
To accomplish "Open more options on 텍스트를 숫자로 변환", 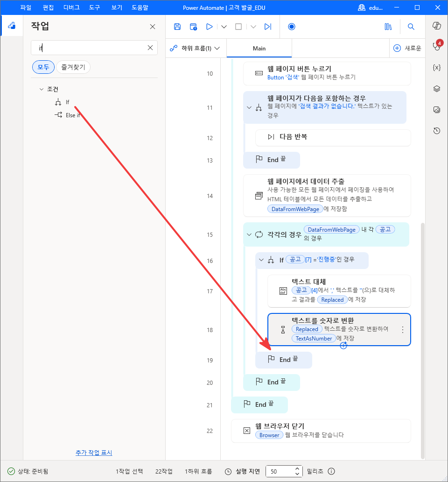I will (403, 330).
